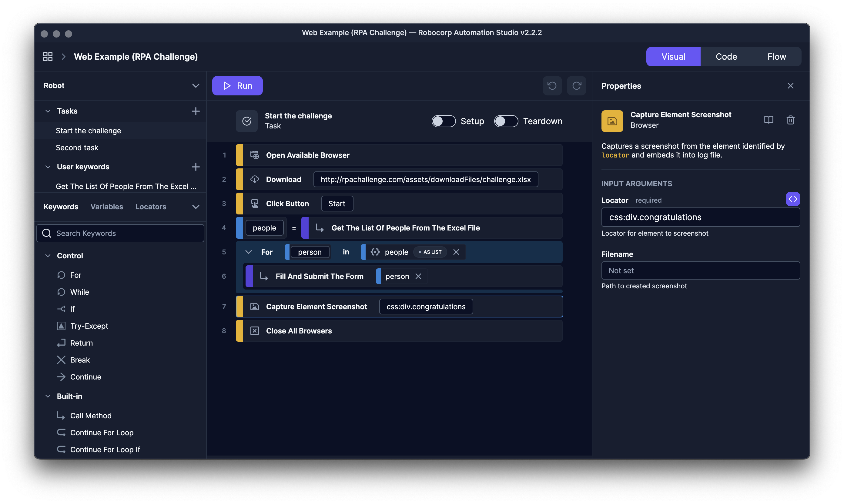Add a user keyword with plus icon
The height and width of the screenshot is (504, 844).
pos(196,167)
